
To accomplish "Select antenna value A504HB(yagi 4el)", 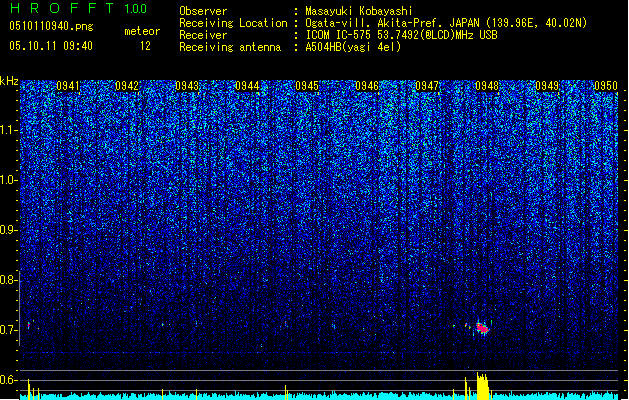I will 353,47.
